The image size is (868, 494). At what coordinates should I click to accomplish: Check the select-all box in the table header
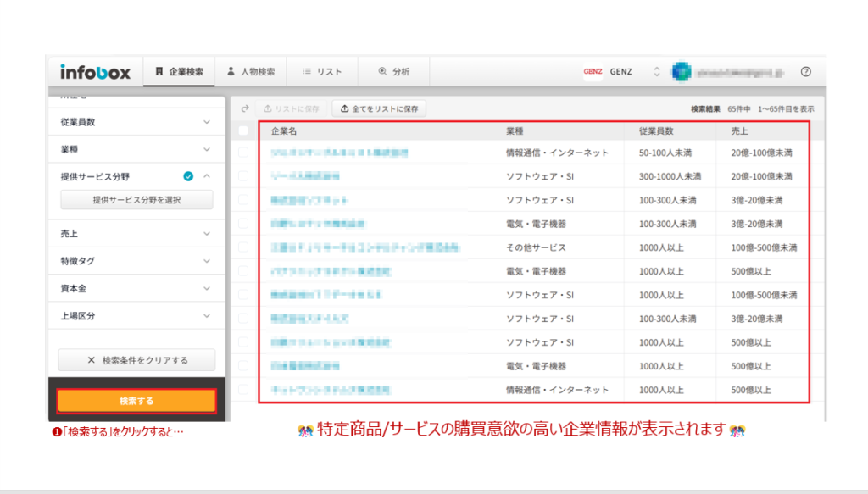(244, 130)
